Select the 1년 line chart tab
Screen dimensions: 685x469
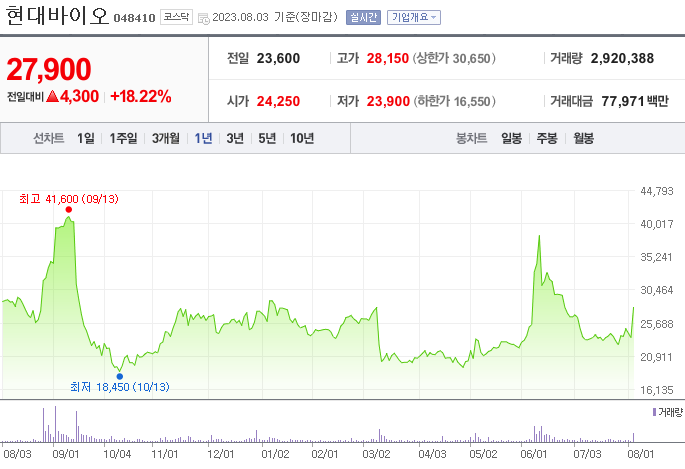pyautogui.click(x=203, y=138)
